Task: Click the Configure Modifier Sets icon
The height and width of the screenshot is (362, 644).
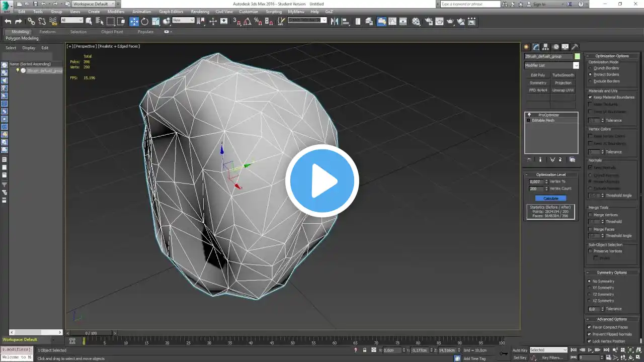Action: click(572, 159)
